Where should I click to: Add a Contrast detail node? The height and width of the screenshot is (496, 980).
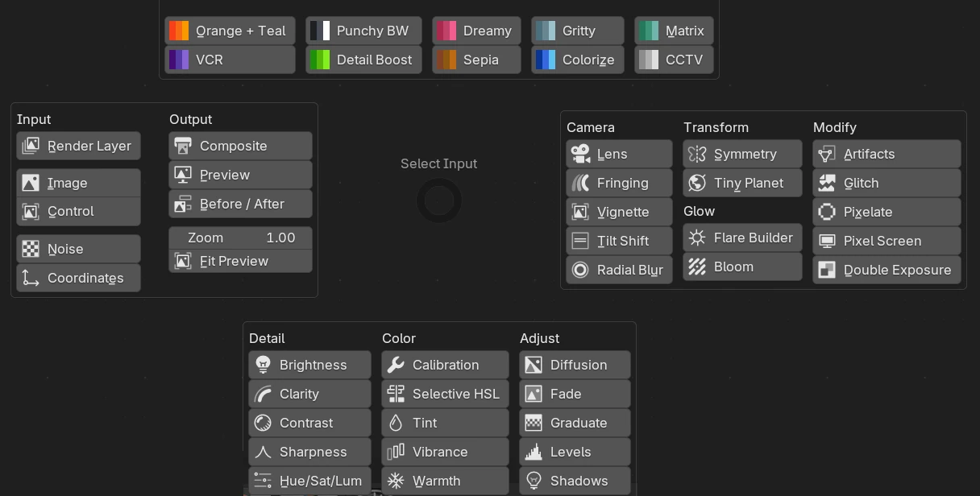tap(309, 423)
